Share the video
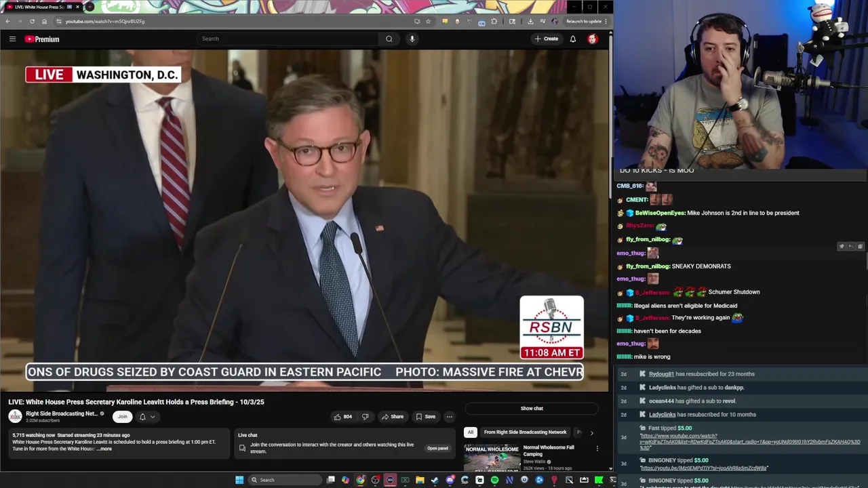Screen dimensions: 868x488 point(393,417)
